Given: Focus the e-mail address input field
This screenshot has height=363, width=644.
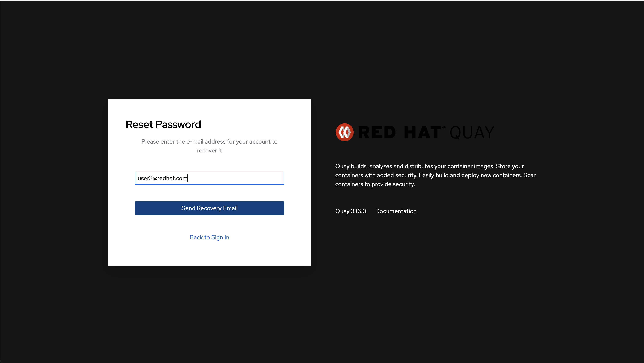Looking at the screenshot, I should click(209, 178).
